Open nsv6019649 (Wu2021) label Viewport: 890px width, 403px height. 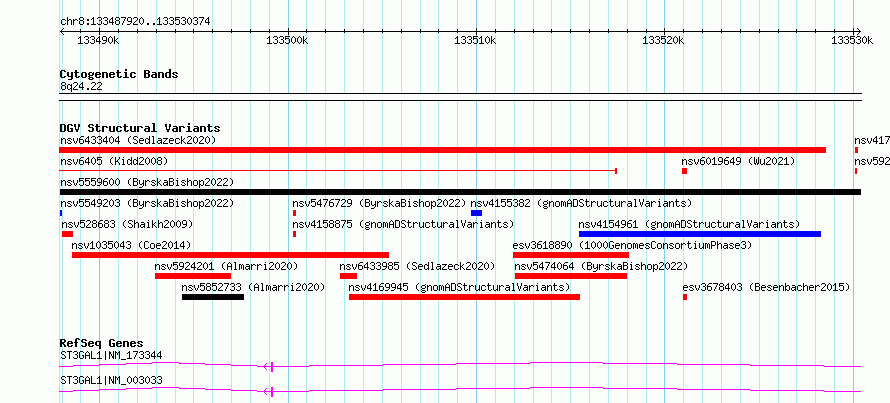(738, 161)
